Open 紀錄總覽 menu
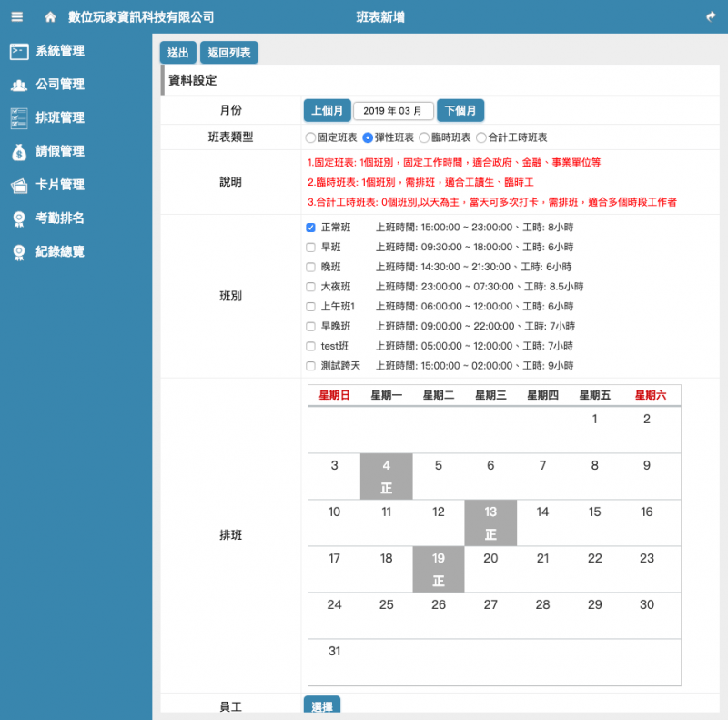 [60, 251]
